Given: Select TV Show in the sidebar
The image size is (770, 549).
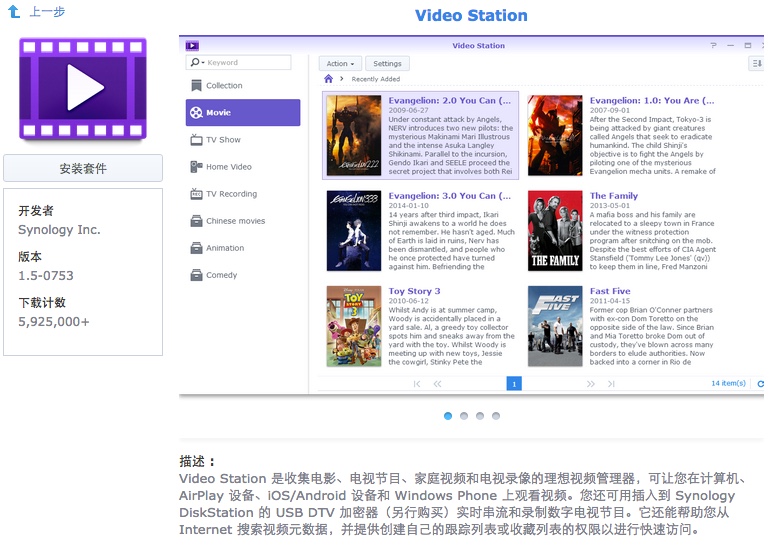Looking at the screenshot, I should [x=222, y=140].
